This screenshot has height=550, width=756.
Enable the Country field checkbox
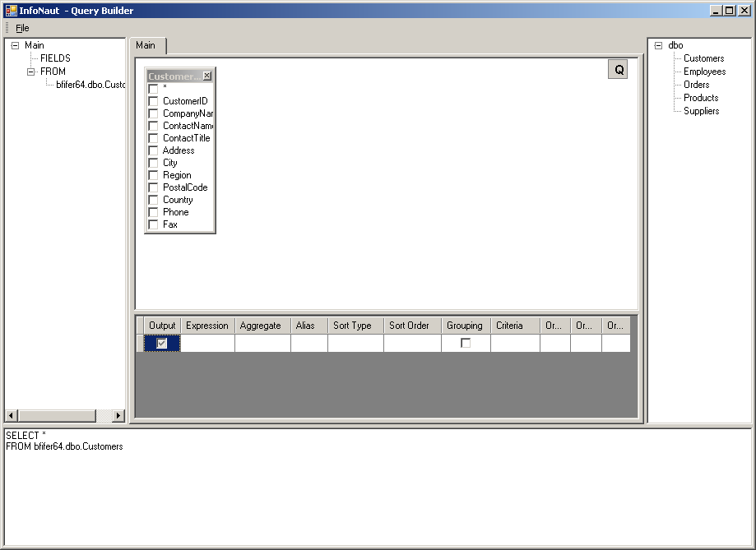pyautogui.click(x=153, y=200)
